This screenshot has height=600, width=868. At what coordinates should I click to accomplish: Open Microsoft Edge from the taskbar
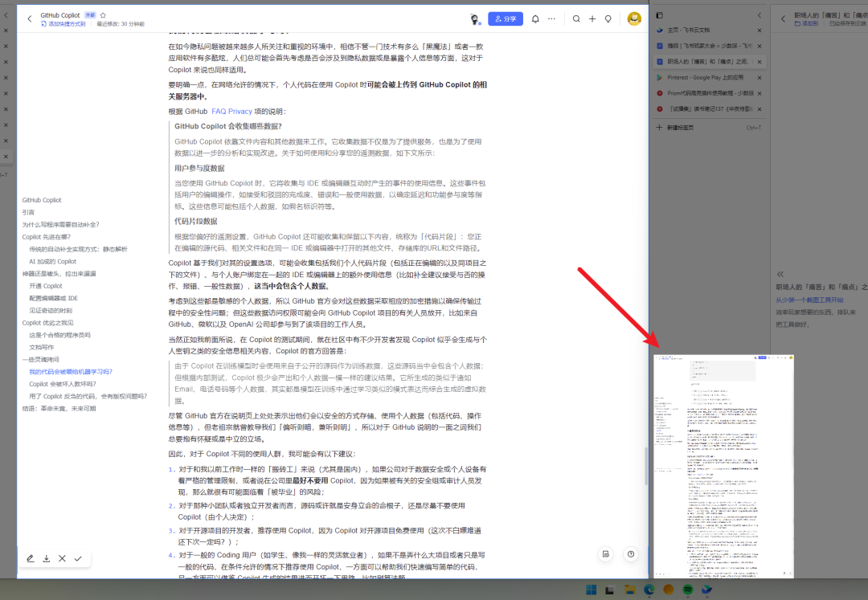pyautogui.click(x=649, y=590)
